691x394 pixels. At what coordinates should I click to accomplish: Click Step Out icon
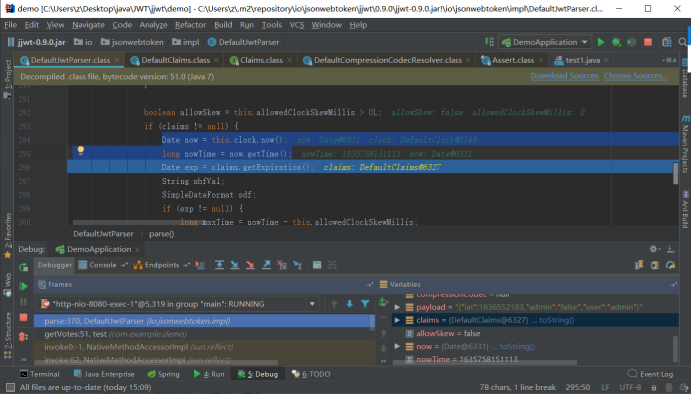point(266,265)
